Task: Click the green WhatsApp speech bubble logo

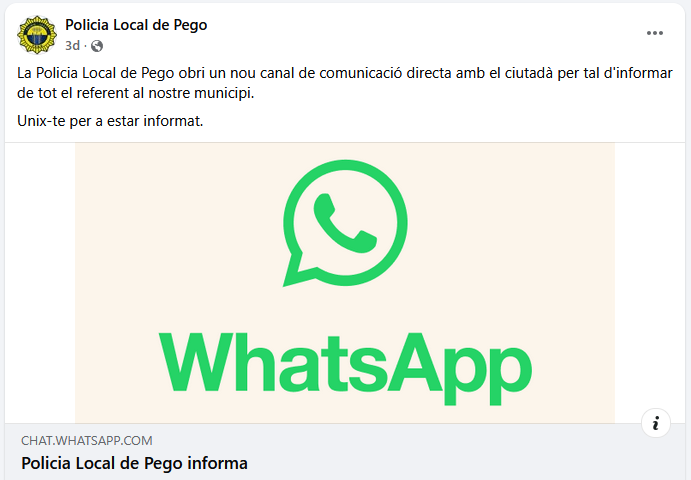Action: pos(345,223)
